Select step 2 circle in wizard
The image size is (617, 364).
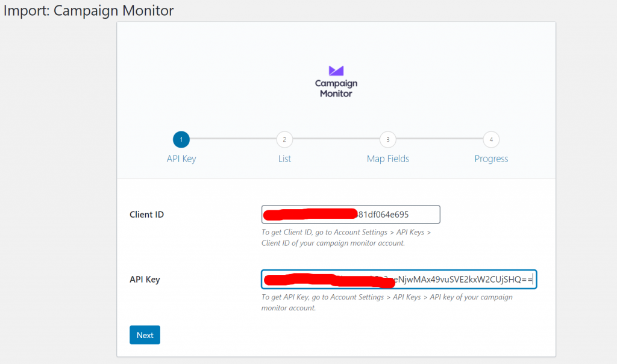(x=284, y=139)
